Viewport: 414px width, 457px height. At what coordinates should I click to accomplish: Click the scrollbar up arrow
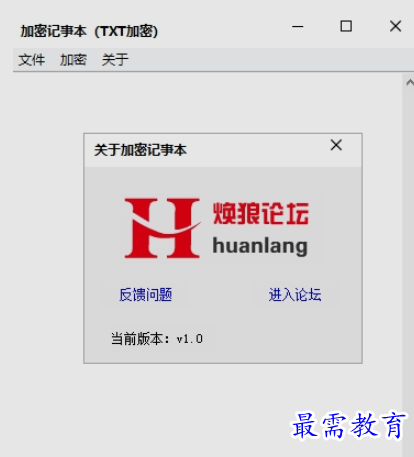point(410,82)
